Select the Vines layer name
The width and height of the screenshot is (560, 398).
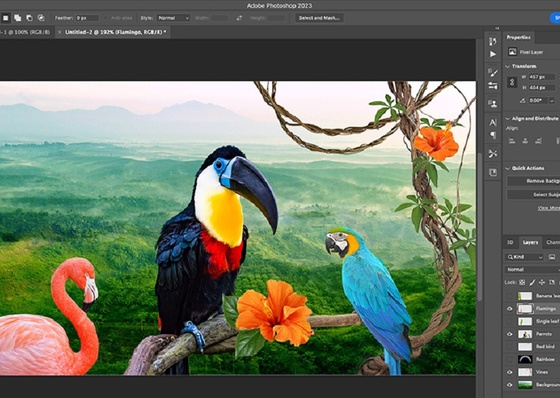point(542,372)
